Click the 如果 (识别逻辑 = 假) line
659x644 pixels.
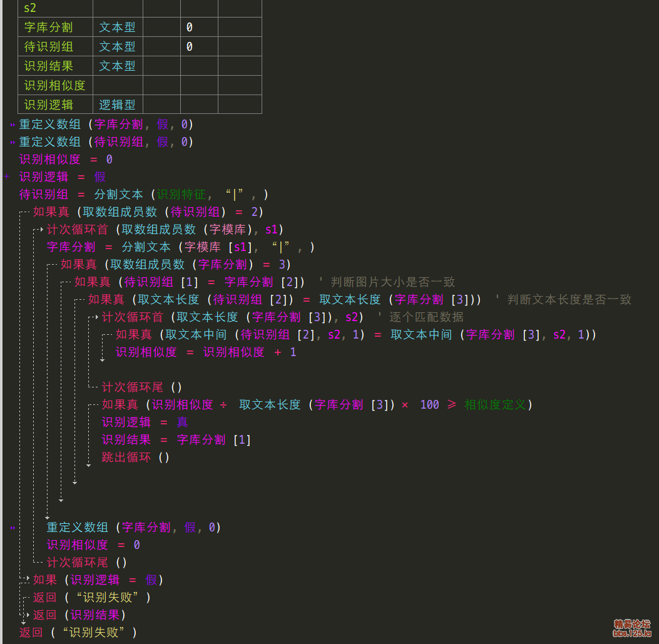pos(98,580)
